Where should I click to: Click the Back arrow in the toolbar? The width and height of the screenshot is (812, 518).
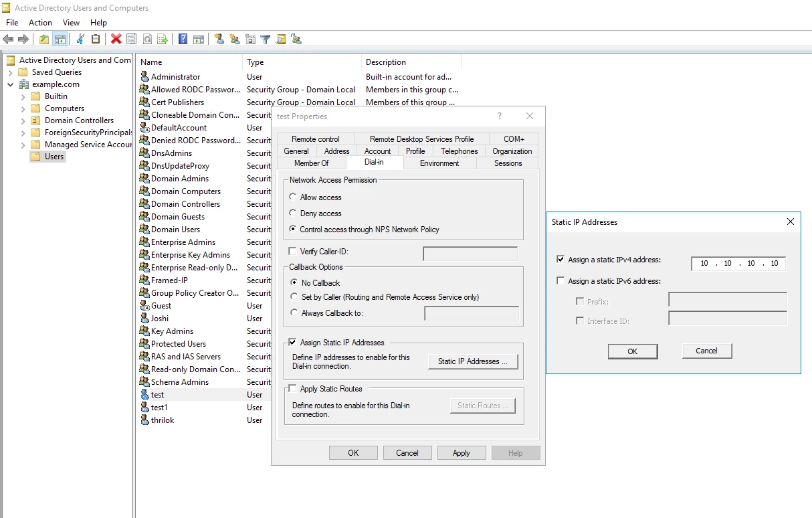(x=9, y=39)
